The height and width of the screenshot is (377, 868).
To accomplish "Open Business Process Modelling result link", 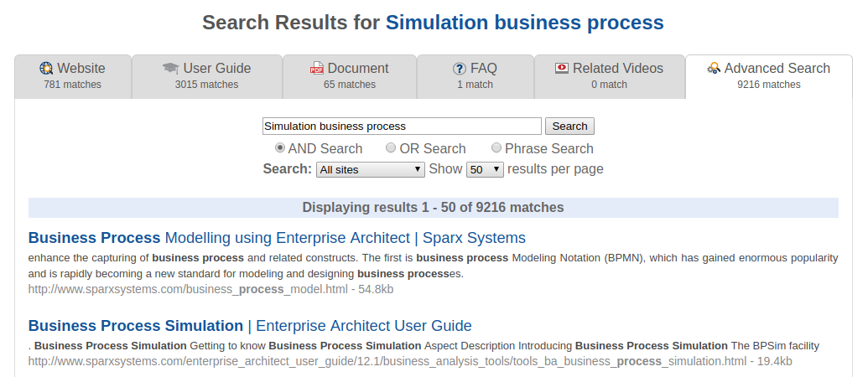I will point(277,237).
